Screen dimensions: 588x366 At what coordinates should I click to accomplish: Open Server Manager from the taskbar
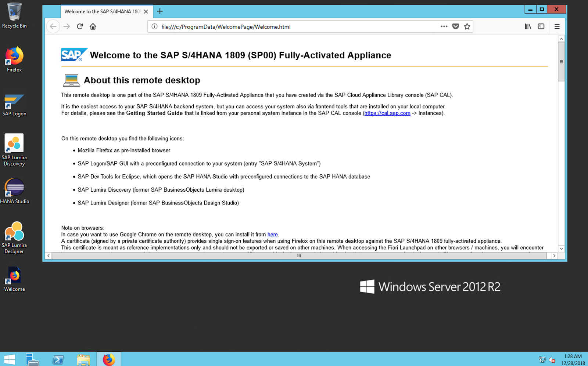coord(32,359)
